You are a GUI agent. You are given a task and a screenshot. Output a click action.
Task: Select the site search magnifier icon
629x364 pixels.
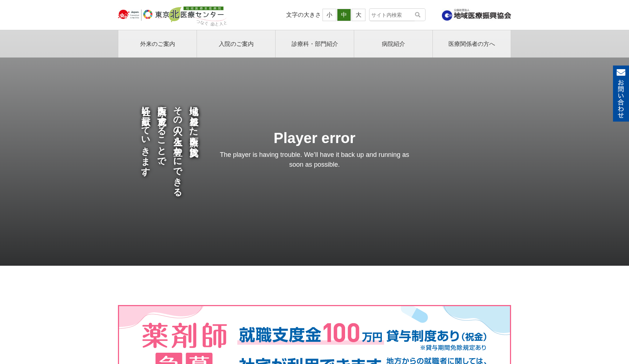click(x=417, y=15)
